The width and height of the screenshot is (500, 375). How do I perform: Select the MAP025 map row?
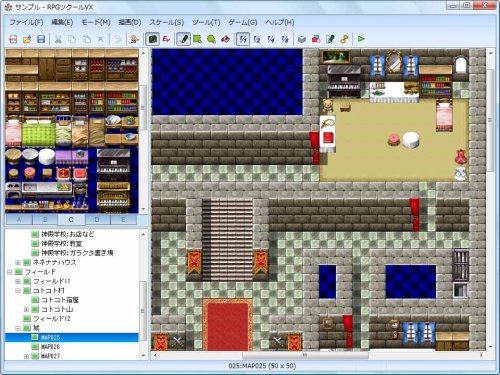click(72, 337)
